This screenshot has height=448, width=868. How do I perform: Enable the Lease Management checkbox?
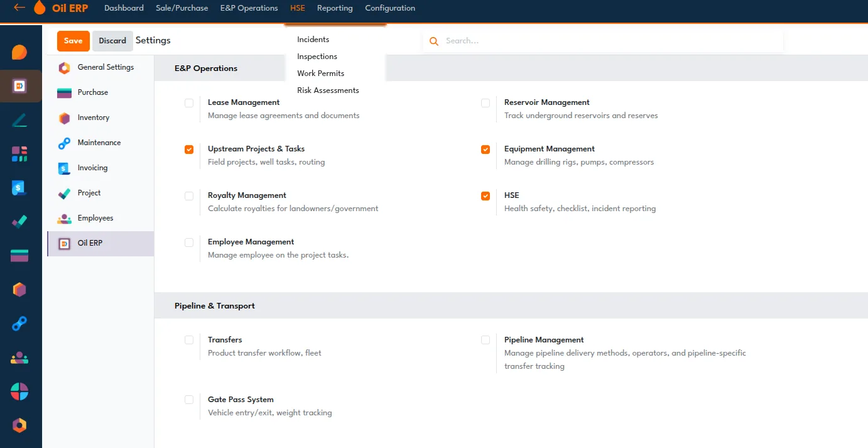tap(189, 103)
